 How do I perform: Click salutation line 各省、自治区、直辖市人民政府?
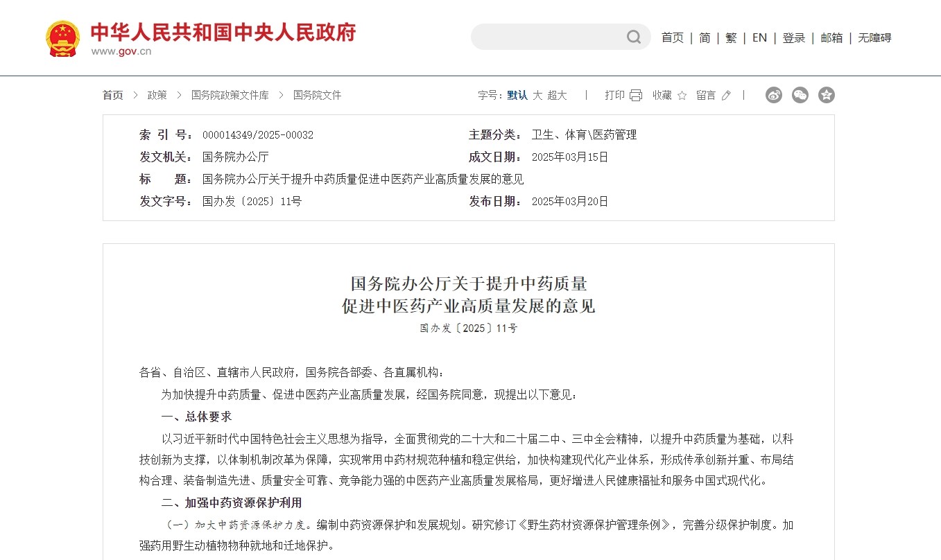(x=218, y=373)
